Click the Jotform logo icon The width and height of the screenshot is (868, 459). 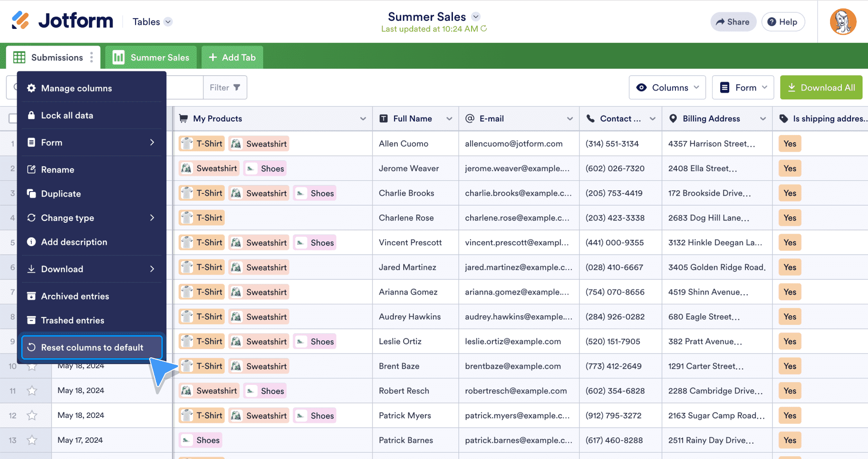coord(20,20)
